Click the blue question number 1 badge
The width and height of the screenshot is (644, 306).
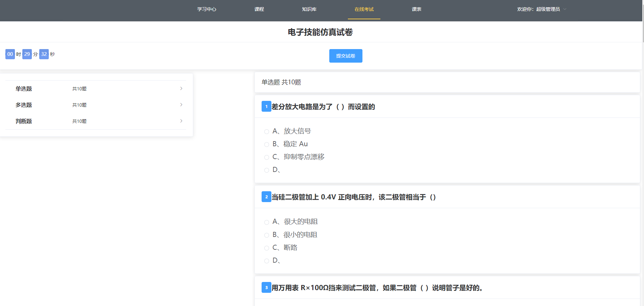click(x=266, y=106)
